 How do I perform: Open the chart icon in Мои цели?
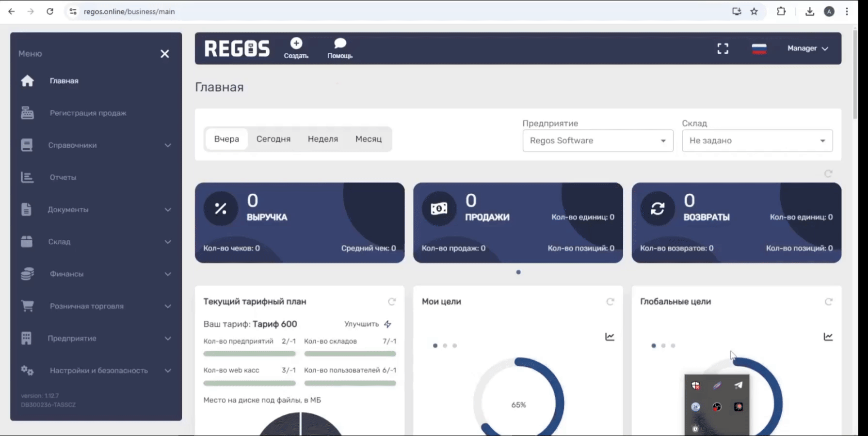tap(610, 337)
